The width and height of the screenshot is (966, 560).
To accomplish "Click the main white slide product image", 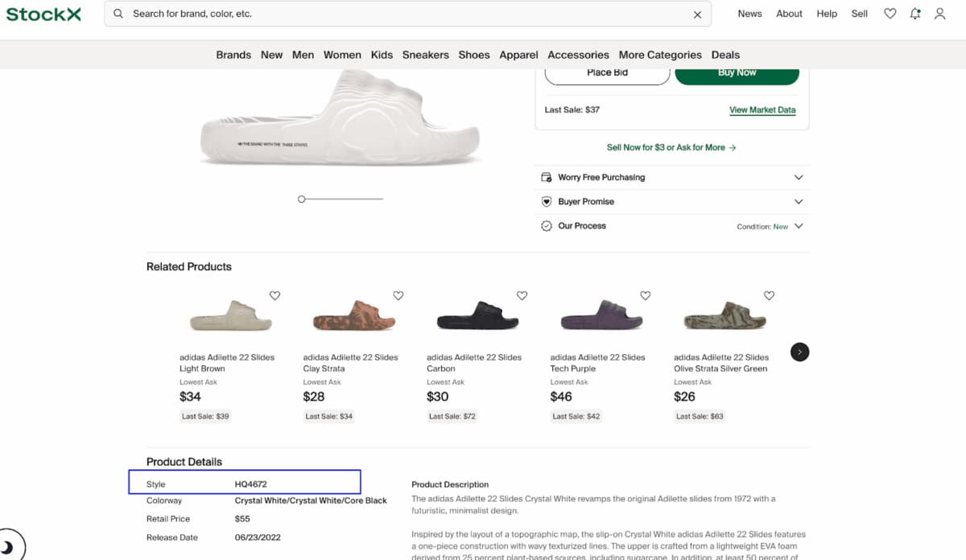I will (340, 119).
